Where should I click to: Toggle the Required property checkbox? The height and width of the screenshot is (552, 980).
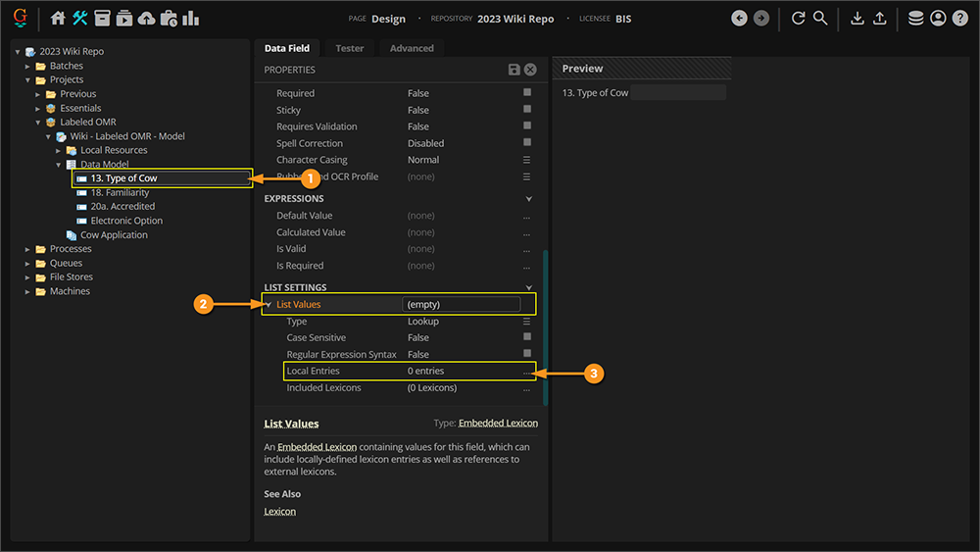coord(526,93)
